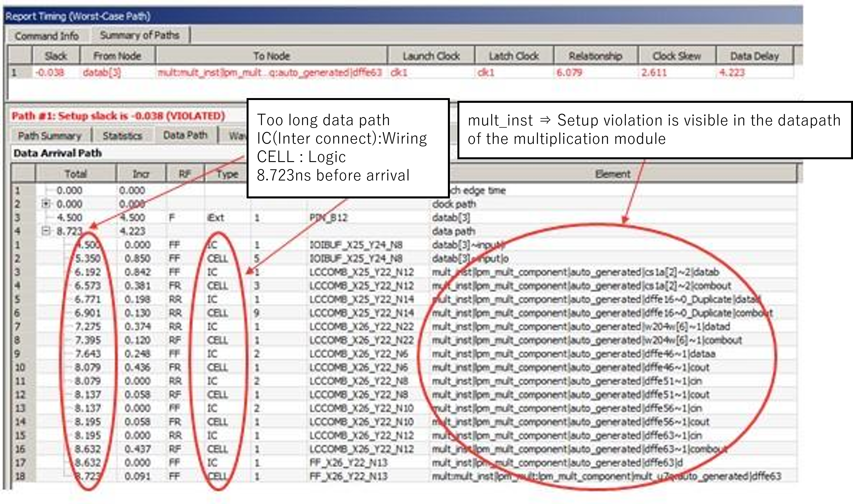Click the Clock Skew column header
Viewport: 853px width, 504px height.
coord(677,56)
